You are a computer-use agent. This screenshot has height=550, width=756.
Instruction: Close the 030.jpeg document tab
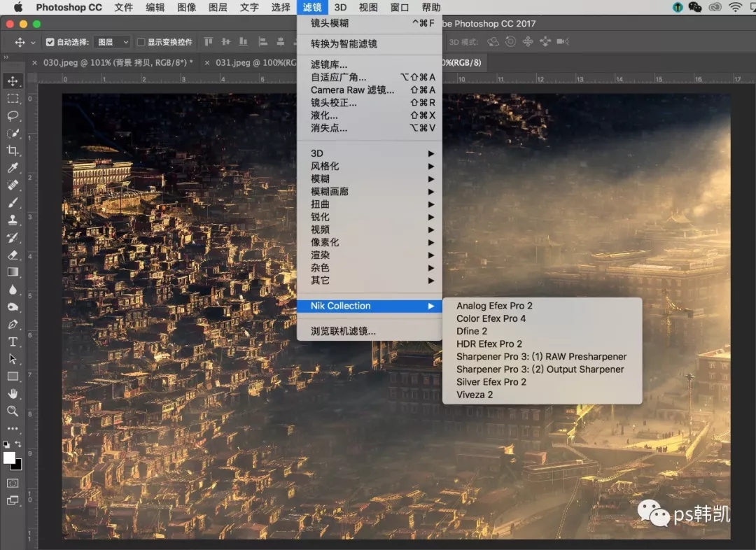[34, 63]
